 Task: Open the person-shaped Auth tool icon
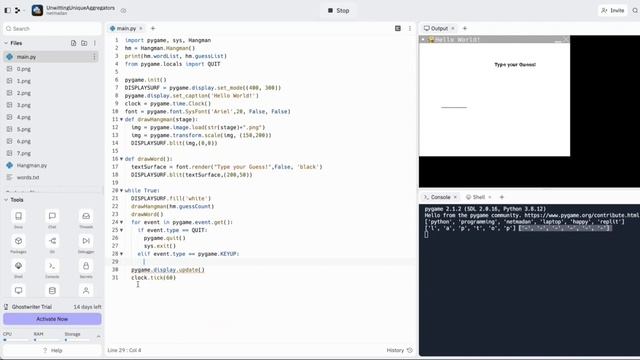click(x=86, y=291)
